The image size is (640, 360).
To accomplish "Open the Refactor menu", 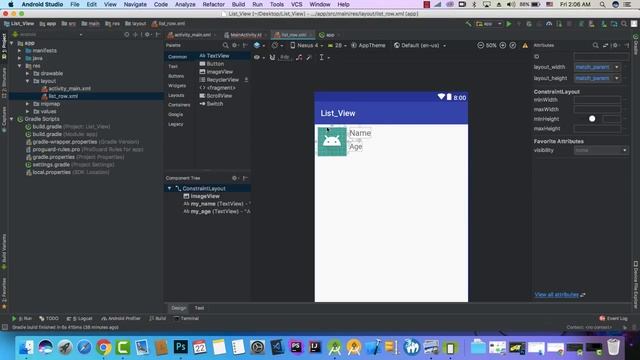I will 213,4.
